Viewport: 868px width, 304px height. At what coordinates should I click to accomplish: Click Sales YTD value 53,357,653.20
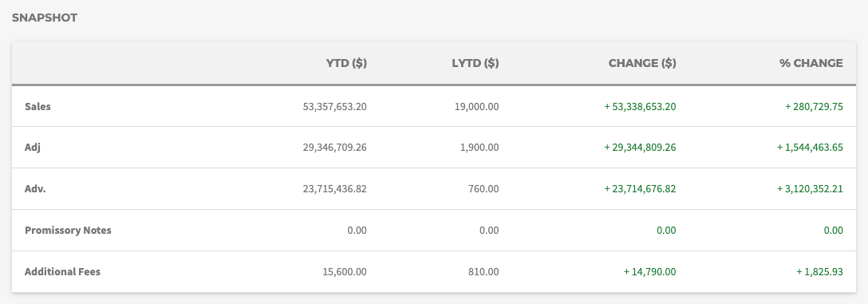tap(334, 106)
